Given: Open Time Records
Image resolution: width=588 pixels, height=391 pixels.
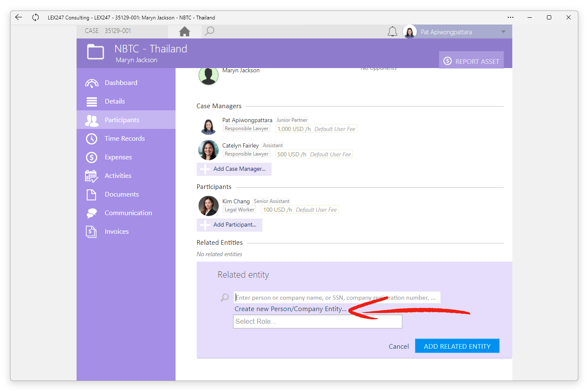Looking at the screenshot, I should point(126,139).
